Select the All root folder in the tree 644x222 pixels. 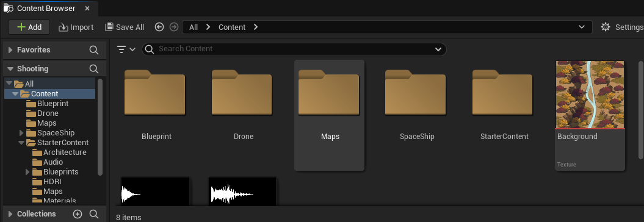29,84
